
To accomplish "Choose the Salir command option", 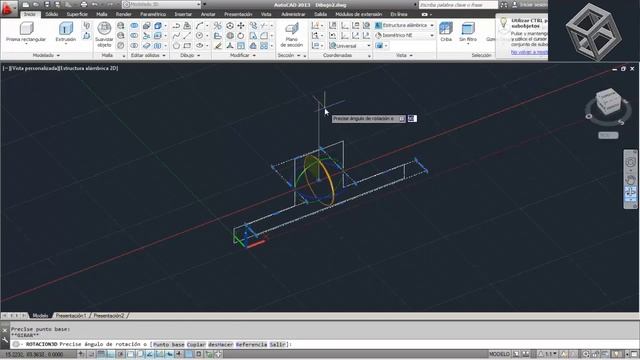I will (x=278, y=344).
